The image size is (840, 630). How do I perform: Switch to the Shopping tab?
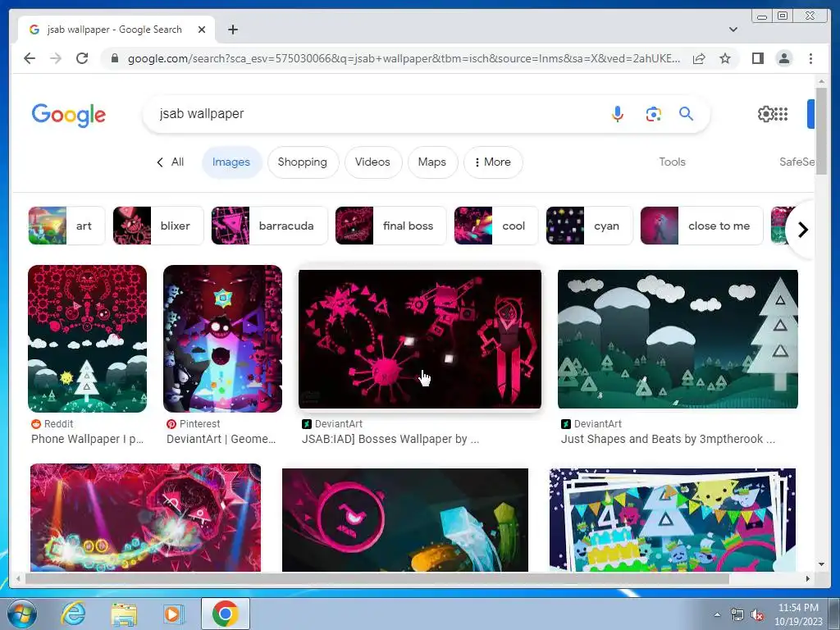point(302,162)
